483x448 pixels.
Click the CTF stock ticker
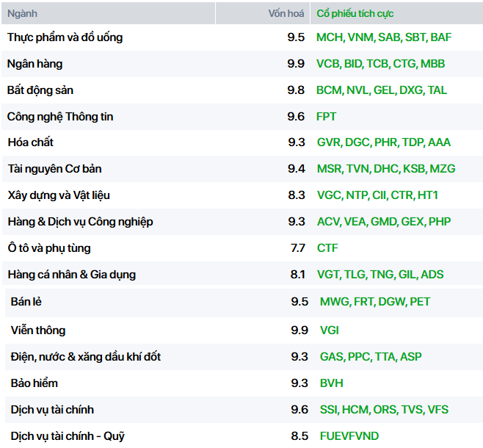(x=327, y=248)
